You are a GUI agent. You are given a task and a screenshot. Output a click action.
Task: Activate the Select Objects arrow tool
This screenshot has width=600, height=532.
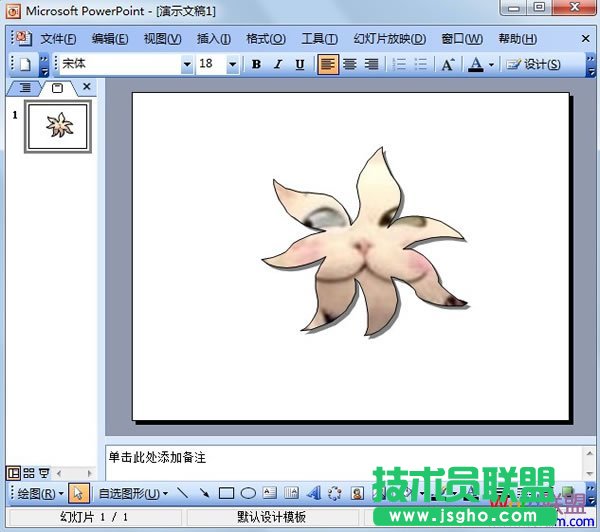click(x=78, y=493)
